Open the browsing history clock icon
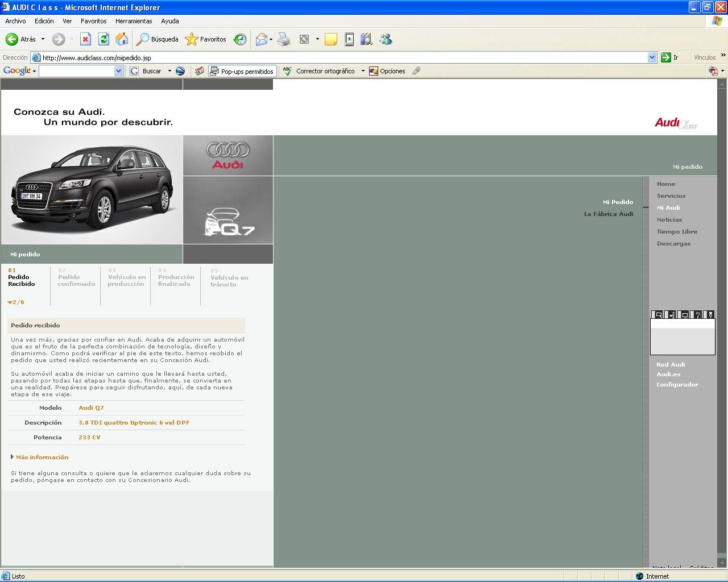 click(240, 39)
